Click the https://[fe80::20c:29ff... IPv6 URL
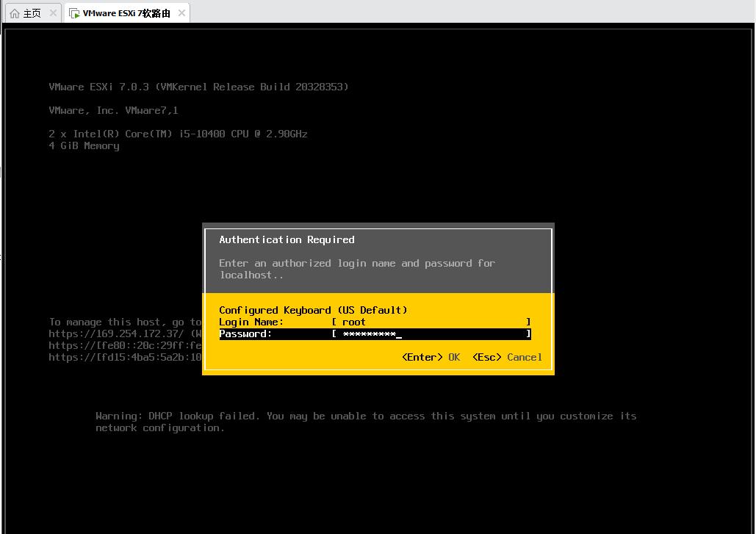This screenshot has width=756, height=534. pyautogui.click(x=125, y=345)
